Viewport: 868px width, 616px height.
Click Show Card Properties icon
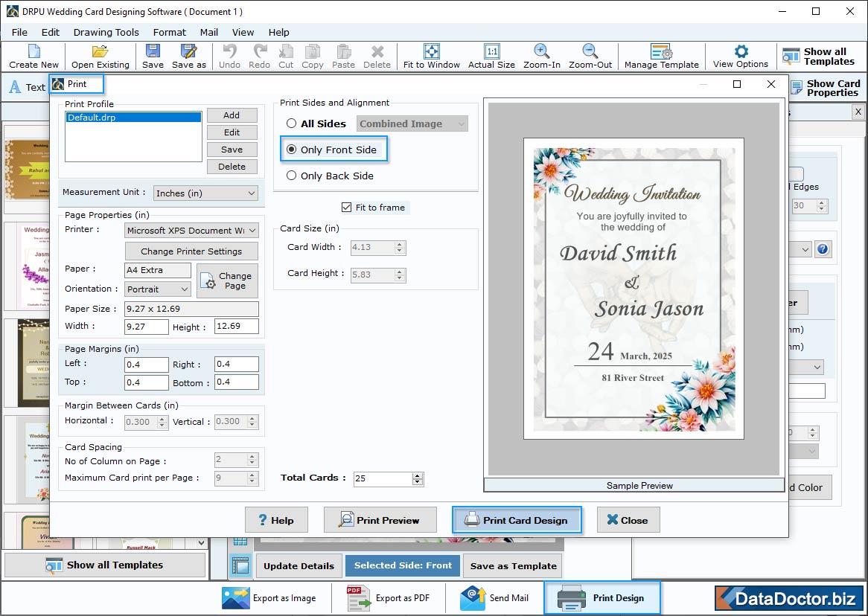(797, 88)
